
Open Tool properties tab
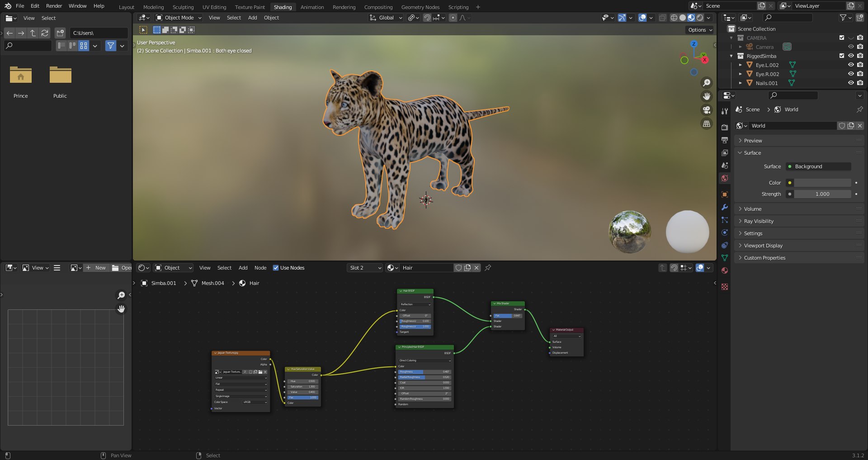(725, 111)
